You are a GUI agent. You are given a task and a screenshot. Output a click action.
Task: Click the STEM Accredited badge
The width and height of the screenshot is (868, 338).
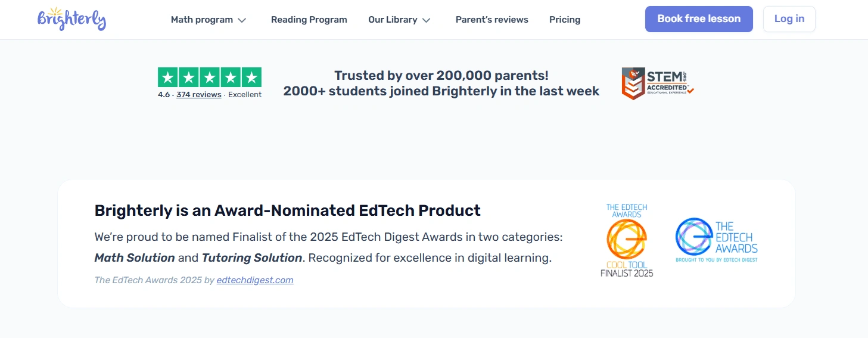[658, 83]
